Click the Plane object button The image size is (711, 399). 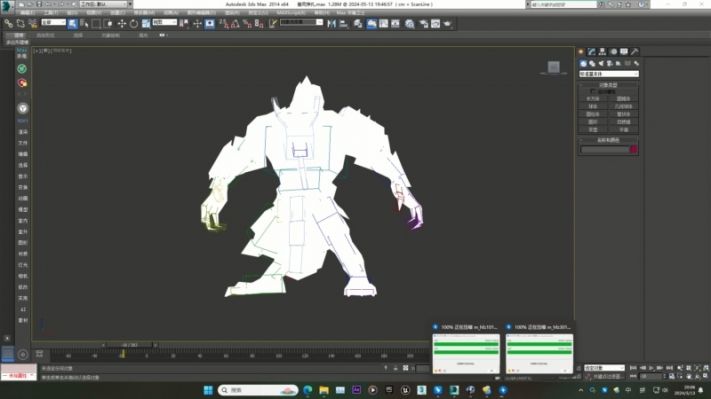[x=623, y=130]
